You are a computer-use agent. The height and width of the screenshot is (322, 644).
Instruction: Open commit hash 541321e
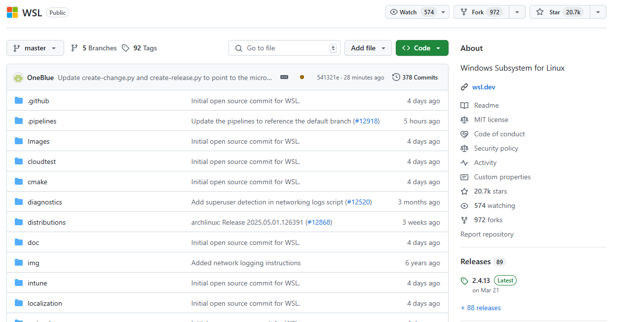pos(328,78)
